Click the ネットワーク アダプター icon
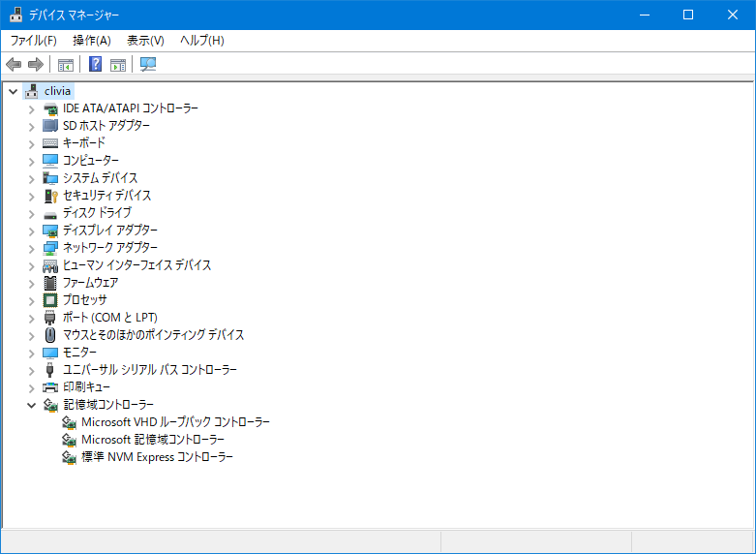The image size is (756, 554). [50, 248]
